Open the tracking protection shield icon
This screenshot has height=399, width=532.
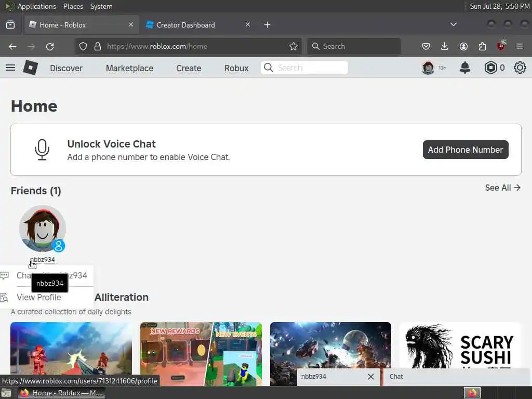tap(83, 46)
